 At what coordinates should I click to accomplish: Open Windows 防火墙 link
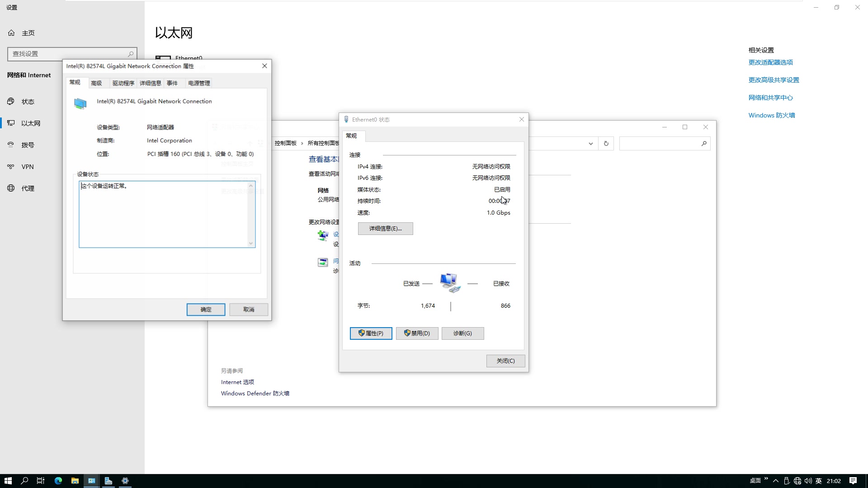(x=771, y=115)
